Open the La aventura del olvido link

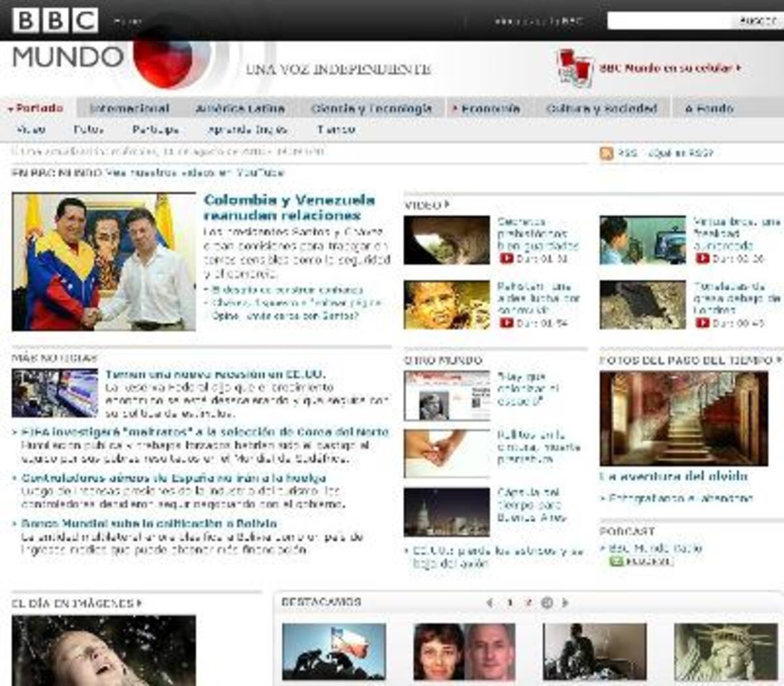pyautogui.click(x=673, y=476)
